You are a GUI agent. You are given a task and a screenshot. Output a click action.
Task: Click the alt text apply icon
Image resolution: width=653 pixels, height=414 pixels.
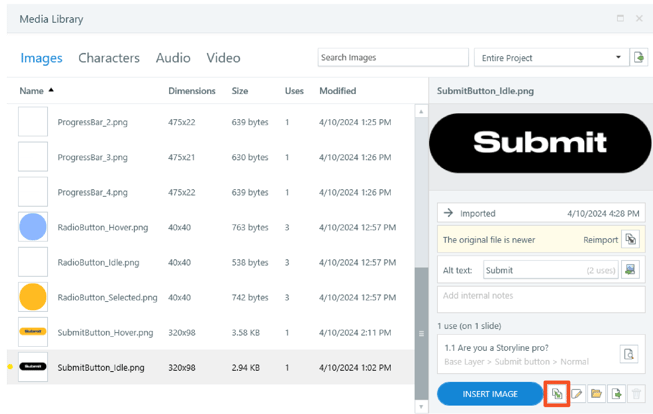(630, 270)
